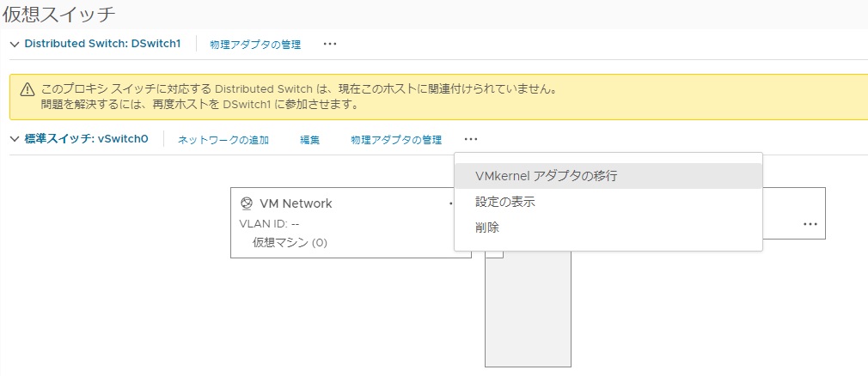Collapse the Distributed Switch: DSwitch1 section
This screenshot has height=376, width=868.
[15, 45]
